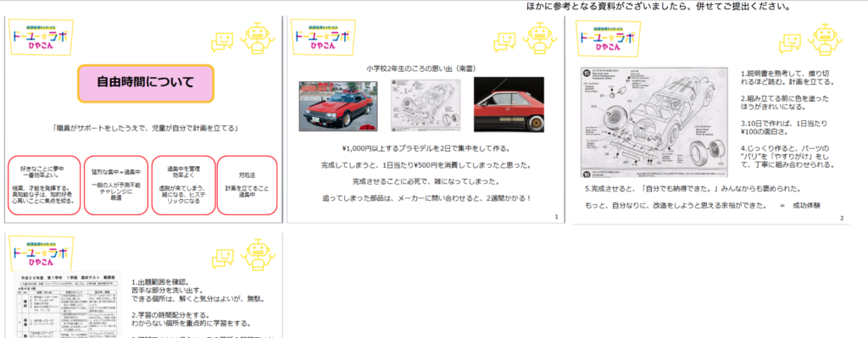Click the 期末テスト範囲表 table image
This screenshot has height=338, width=868.
pos(67,305)
